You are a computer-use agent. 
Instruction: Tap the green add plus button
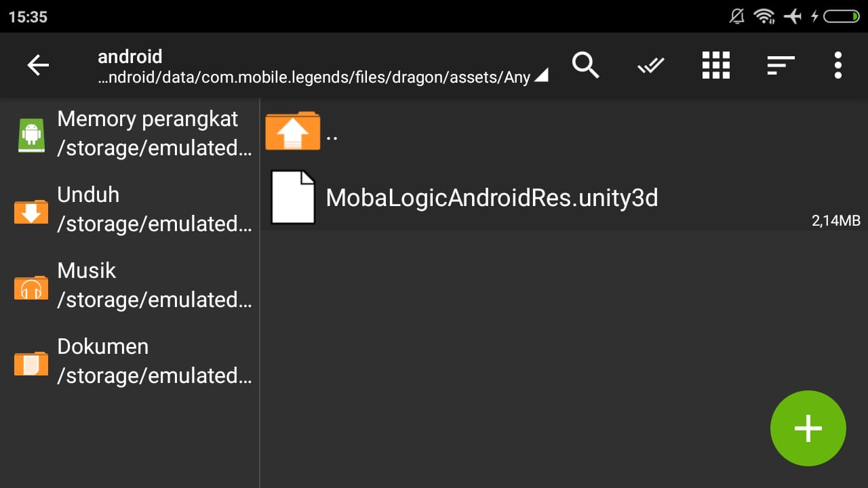tap(808, 428)
